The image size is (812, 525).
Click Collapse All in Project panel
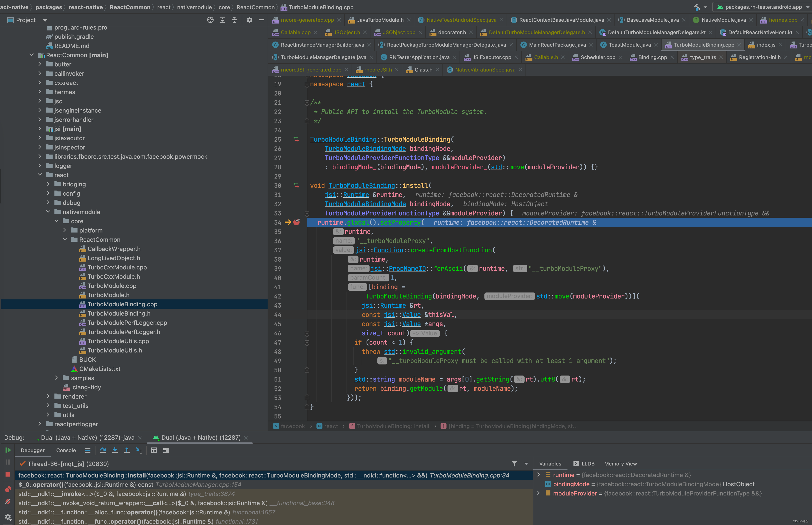pos(234,20)
